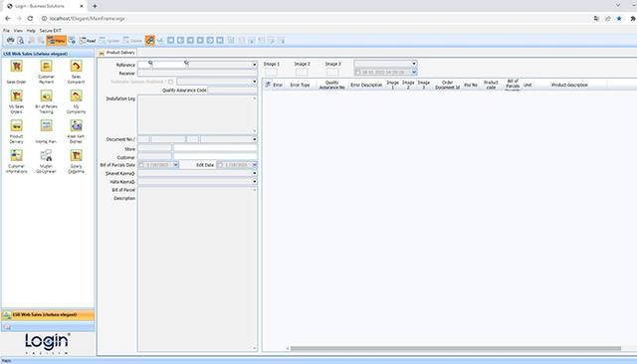
Task: Click LSB Web Sales orange panel button
Action: (x=48, y=315)
